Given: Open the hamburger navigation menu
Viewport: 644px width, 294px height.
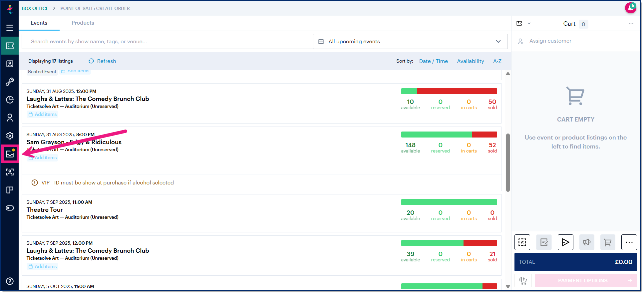Looking at the screenshot, I should pyautogui.click(x=10, y=28).
